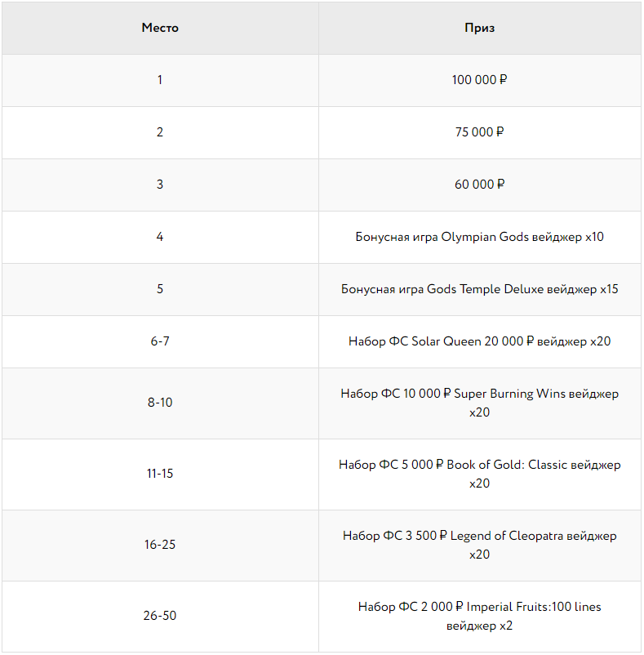Select the 60 000 ₽ prize cell

(480, 185)
